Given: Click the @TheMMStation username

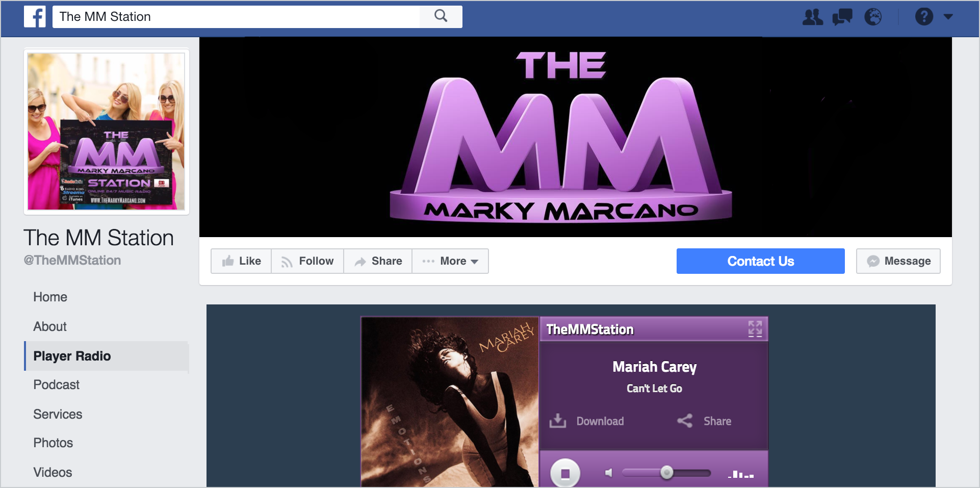Looking at the screenshot, I should (72, 261).
